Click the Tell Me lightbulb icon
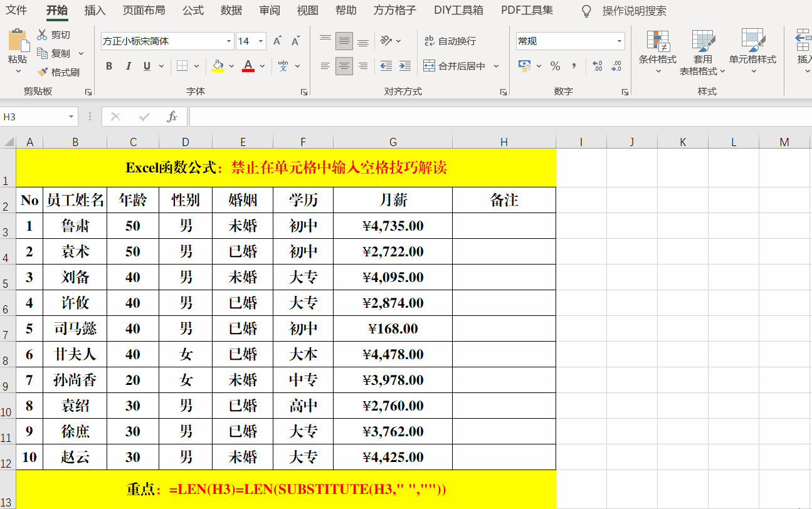Viewport: 812px width, 509px height. pos(587,11)
